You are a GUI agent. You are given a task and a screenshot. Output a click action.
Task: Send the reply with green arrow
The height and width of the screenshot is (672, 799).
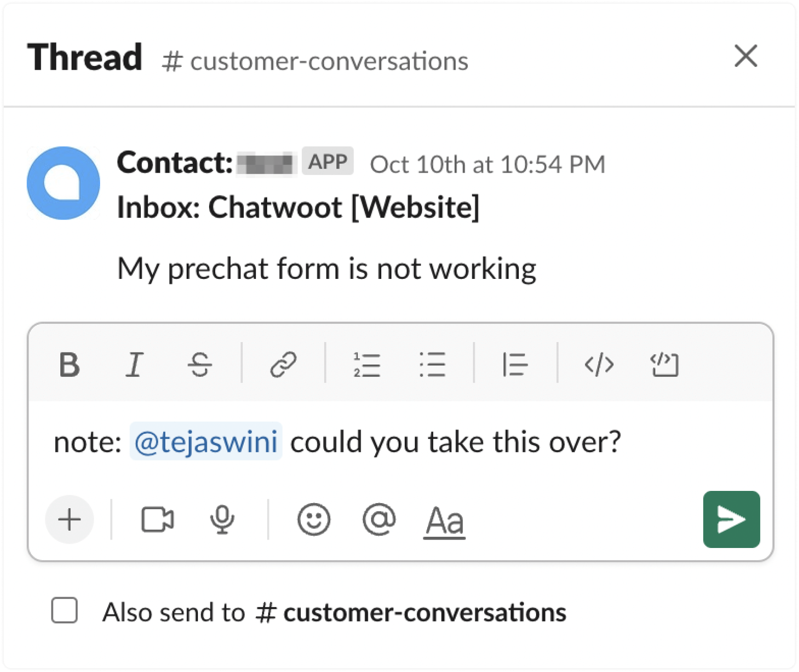coord(731,519)
